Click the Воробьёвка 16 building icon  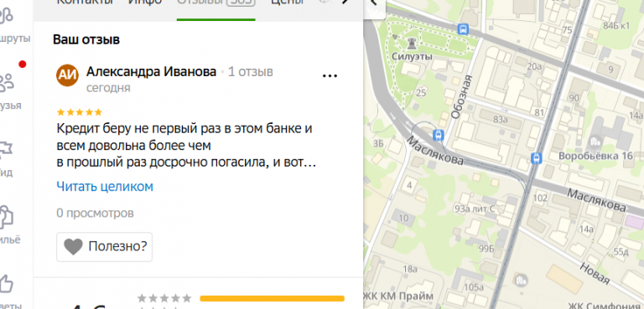pyautogui.click(x=595, y=142)
